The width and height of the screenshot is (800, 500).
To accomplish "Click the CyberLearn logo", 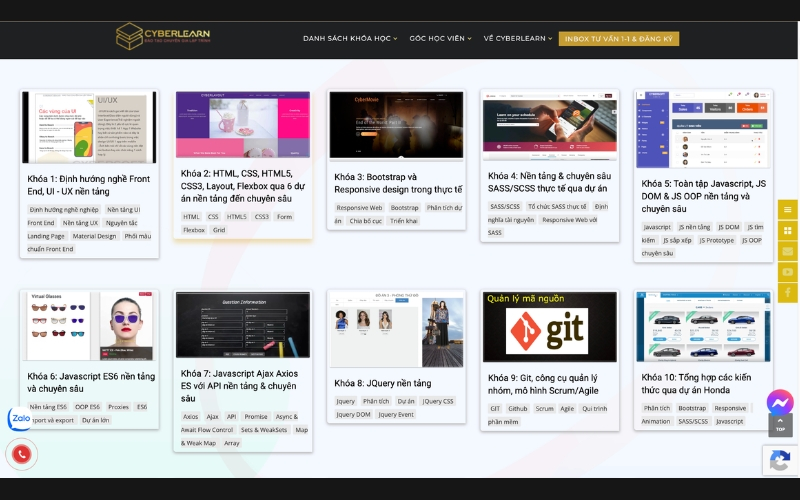I will [163, 36].
